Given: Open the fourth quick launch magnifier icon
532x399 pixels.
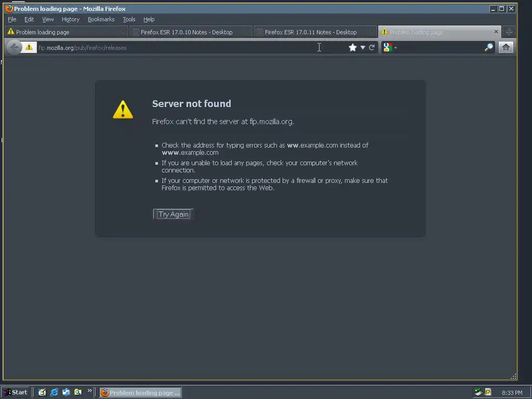Looking at the screenshot, I should (x=78, y=392).
